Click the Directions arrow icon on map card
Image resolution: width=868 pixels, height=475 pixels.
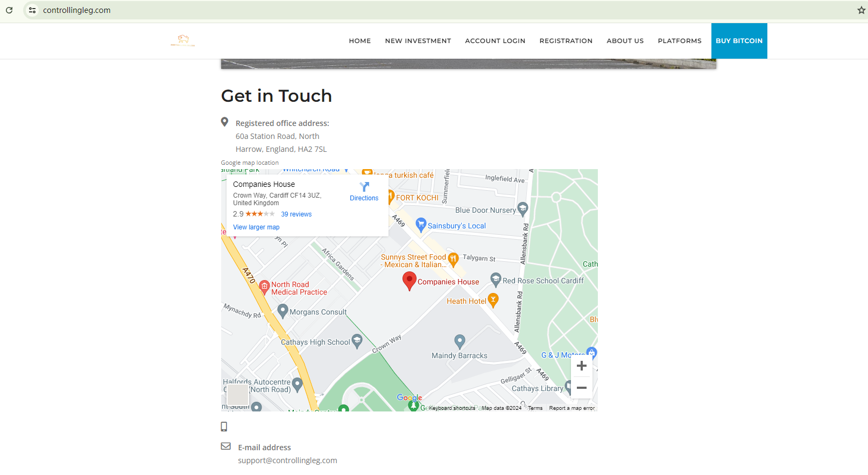tap(364, 187)
